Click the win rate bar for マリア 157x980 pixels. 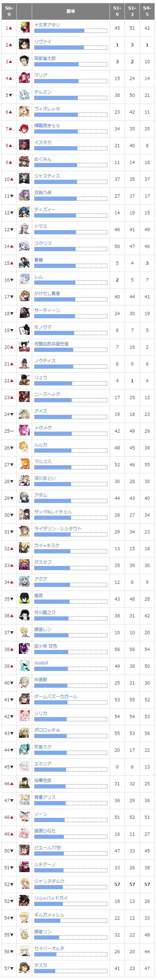pyautogui.click(x=71, y=81)
